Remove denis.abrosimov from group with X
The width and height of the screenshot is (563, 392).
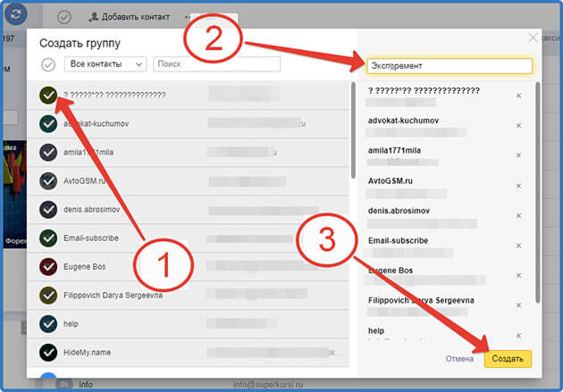[519, 215]
